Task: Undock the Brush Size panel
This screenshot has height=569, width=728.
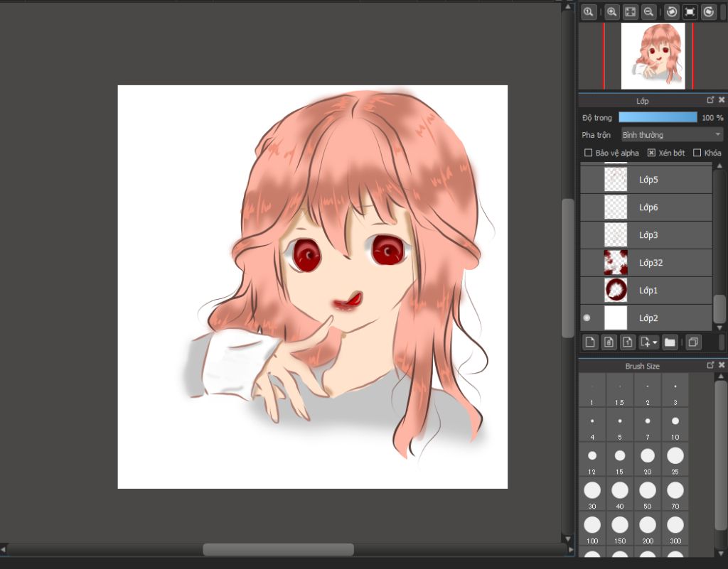Action: point(710,365)
